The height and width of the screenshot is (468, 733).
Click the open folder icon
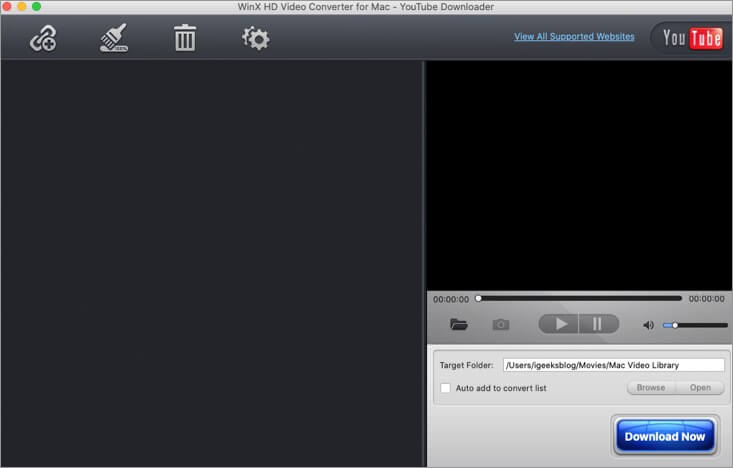click(459, 324)
